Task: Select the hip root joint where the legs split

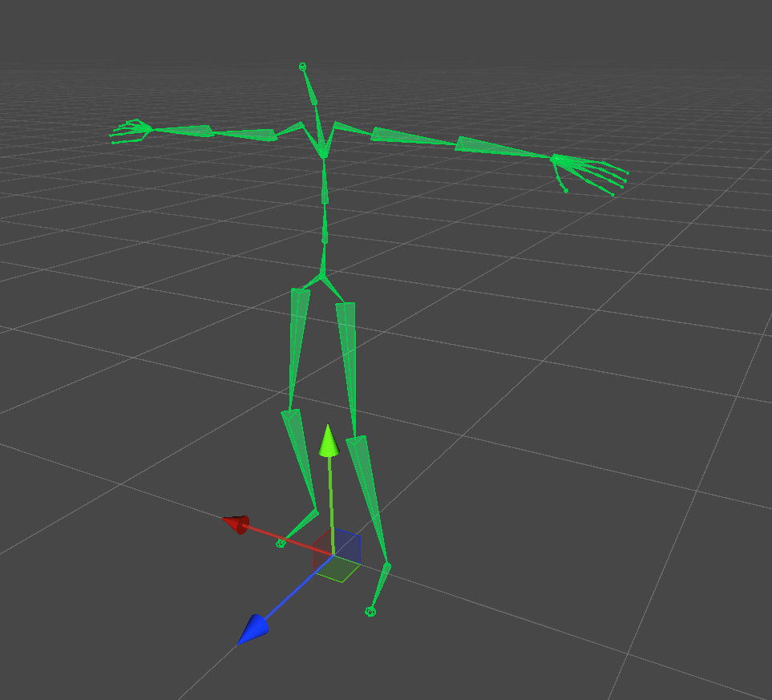Action: pyautogui.click(x=321, y=275)
